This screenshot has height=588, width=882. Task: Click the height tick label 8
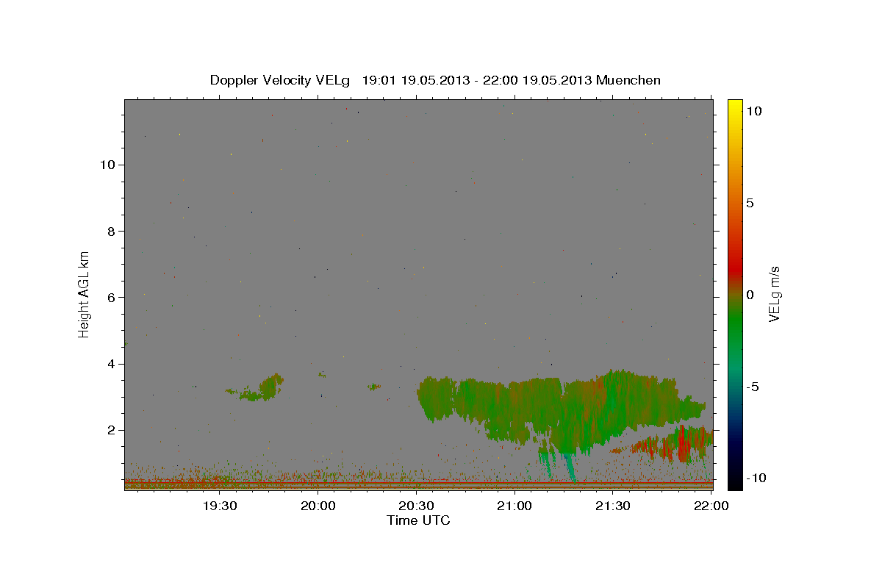point(110,231)
